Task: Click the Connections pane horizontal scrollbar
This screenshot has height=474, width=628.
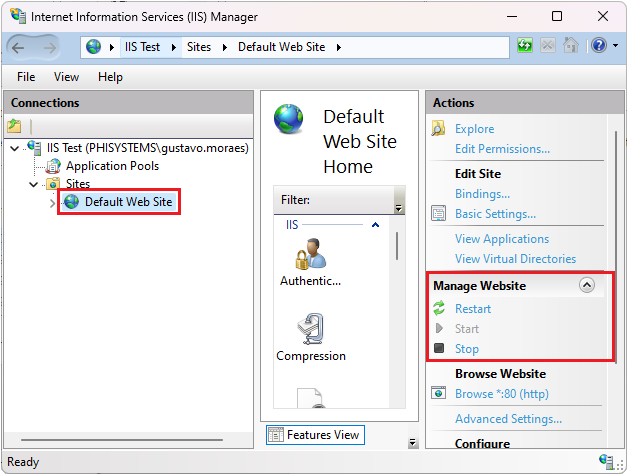Action: 122,440
